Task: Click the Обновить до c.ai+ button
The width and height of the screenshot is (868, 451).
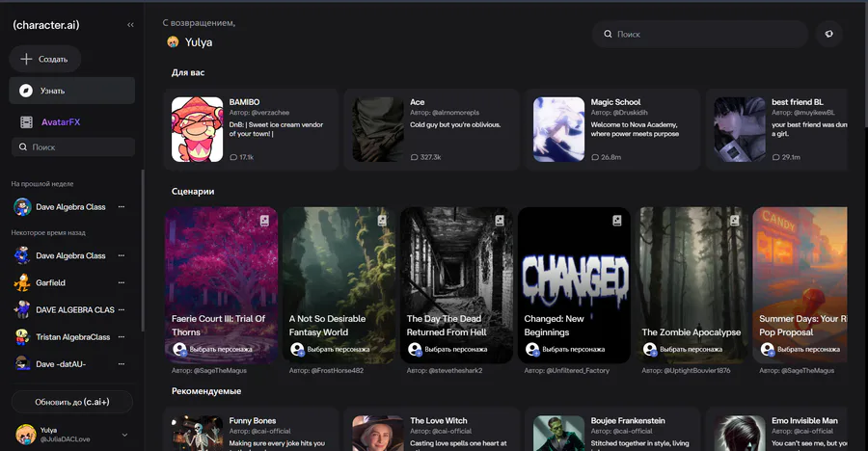Action: tap(71, 401)
